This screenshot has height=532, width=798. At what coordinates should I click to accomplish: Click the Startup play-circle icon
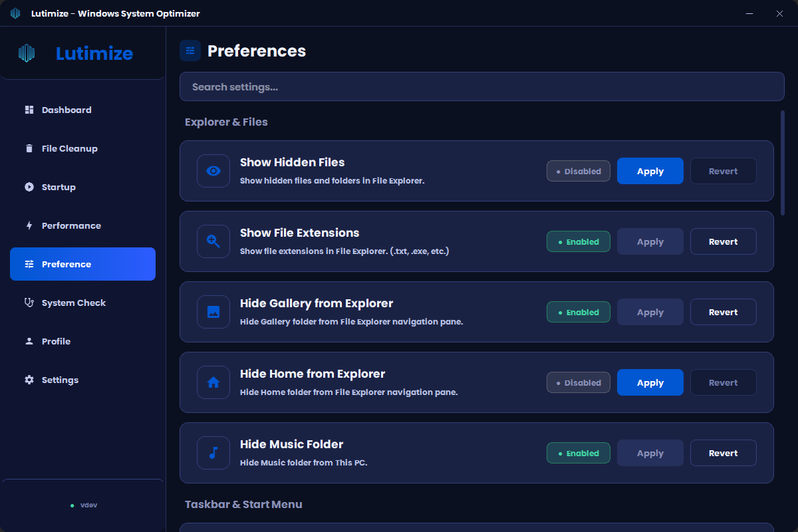[29, 187]
